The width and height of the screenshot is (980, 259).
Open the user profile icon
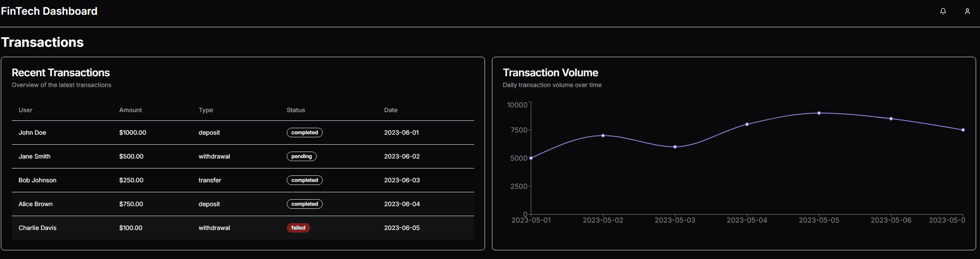coord(967,11)
